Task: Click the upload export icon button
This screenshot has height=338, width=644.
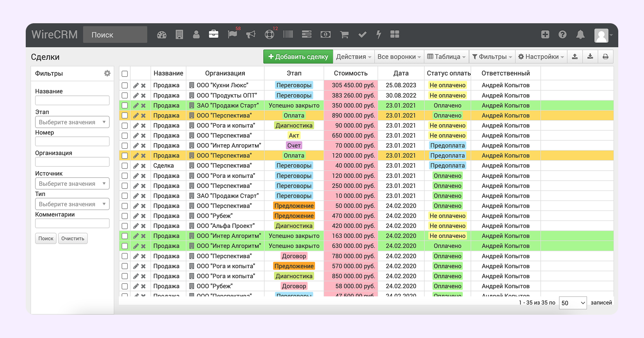Action: coord(575,56)
